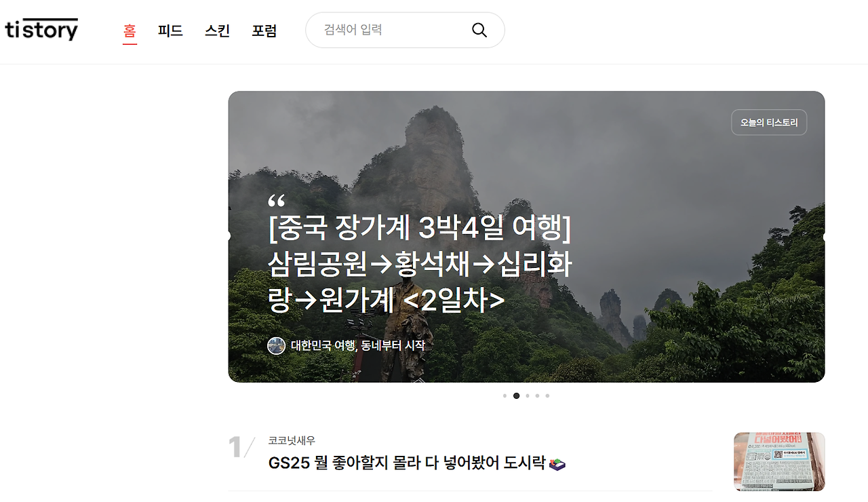Open the GS25 도시락 post title
The image size is (868, 502).
(x=417, y=463)
